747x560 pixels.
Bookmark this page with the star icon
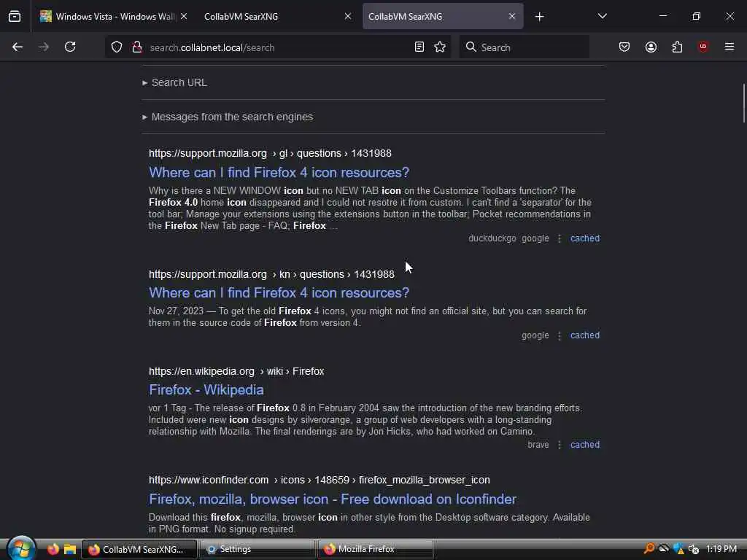440,47
